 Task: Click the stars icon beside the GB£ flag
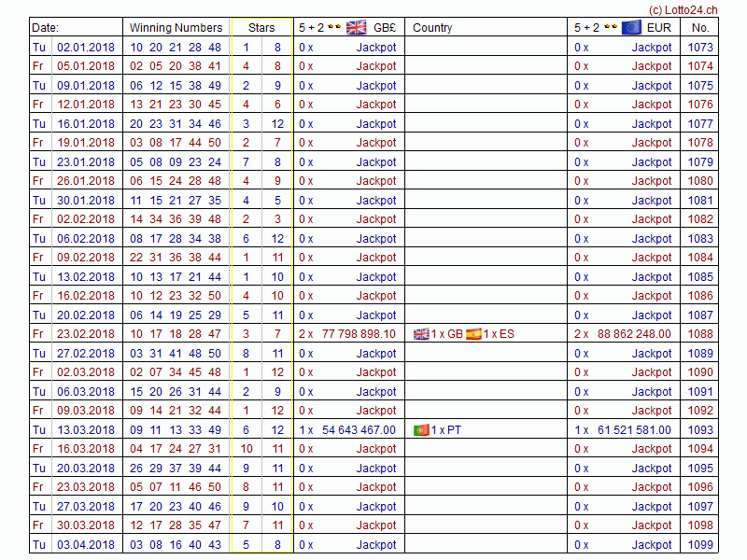333,27
